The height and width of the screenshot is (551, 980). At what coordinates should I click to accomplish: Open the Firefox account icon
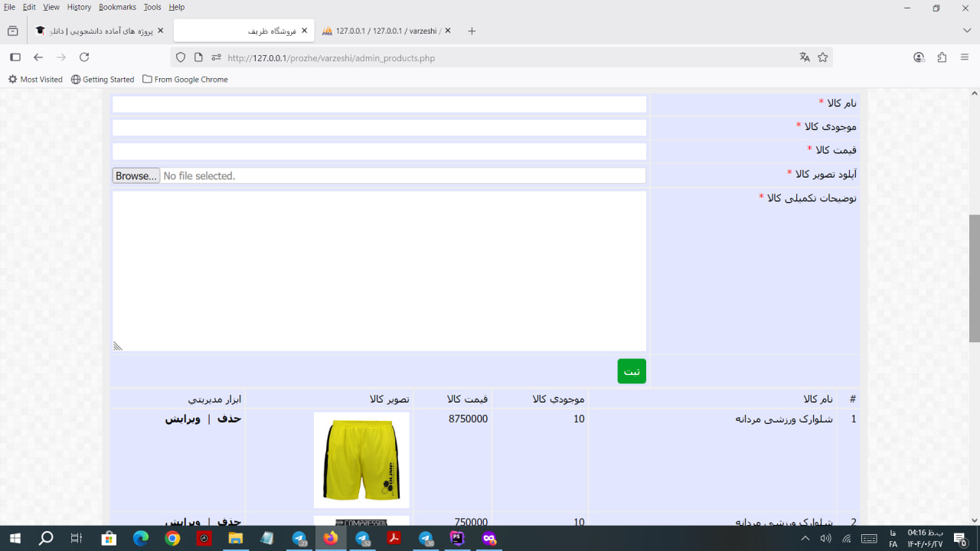click(919, 57)
